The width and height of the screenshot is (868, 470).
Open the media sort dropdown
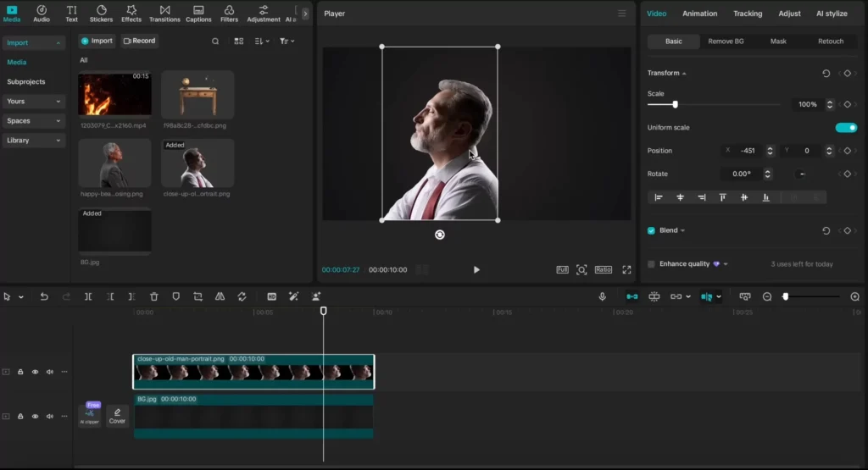pos(262,41)
